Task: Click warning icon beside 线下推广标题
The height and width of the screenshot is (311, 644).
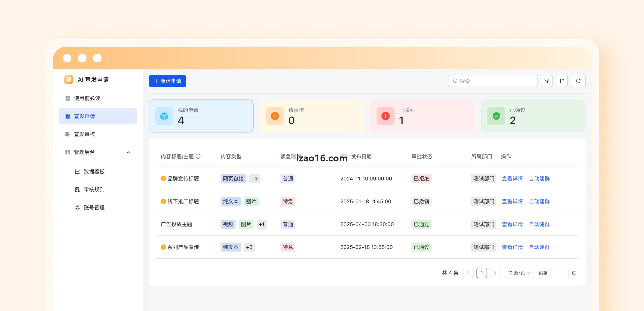Action: tap(163, 201)
